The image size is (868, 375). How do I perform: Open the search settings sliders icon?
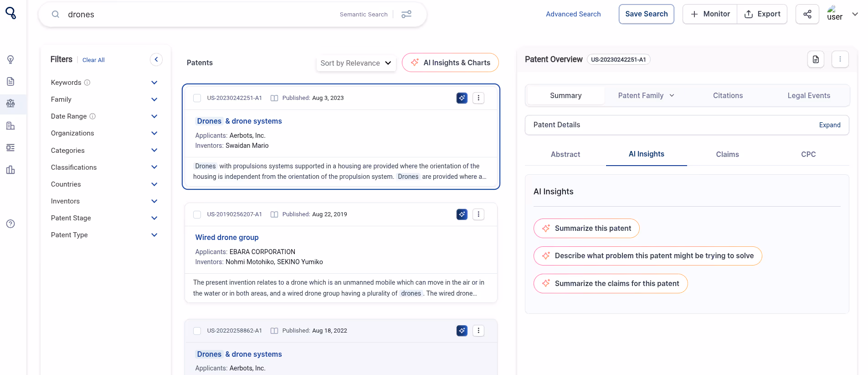pyautogui.click(x=406, y=14)
